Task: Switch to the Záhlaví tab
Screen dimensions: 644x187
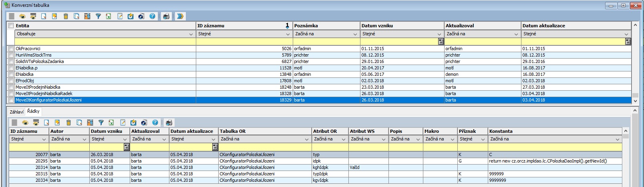Action: click(x=17, y=112)
